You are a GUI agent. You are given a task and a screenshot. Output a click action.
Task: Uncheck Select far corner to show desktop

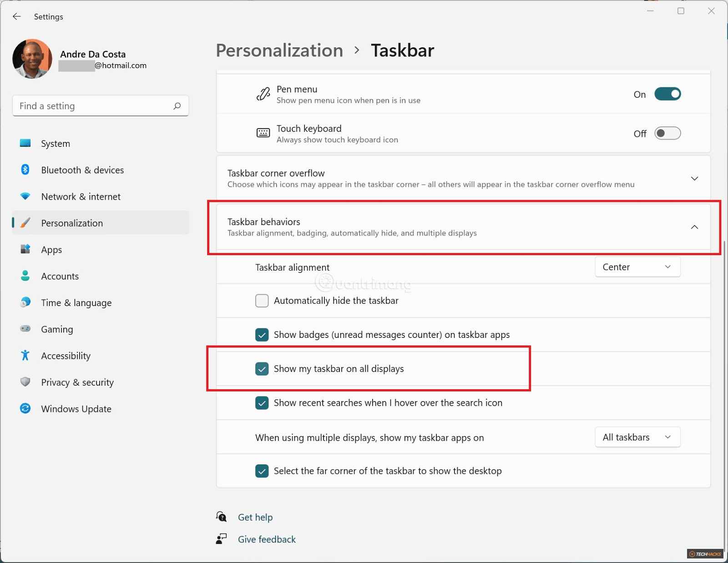pyautogui.click(x=262, y=471)
